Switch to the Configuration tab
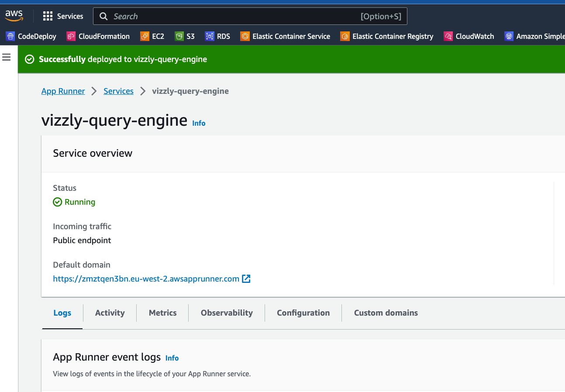Image resolution: width=565 pixels, height=392 pixels. click(x=303, y=313)
